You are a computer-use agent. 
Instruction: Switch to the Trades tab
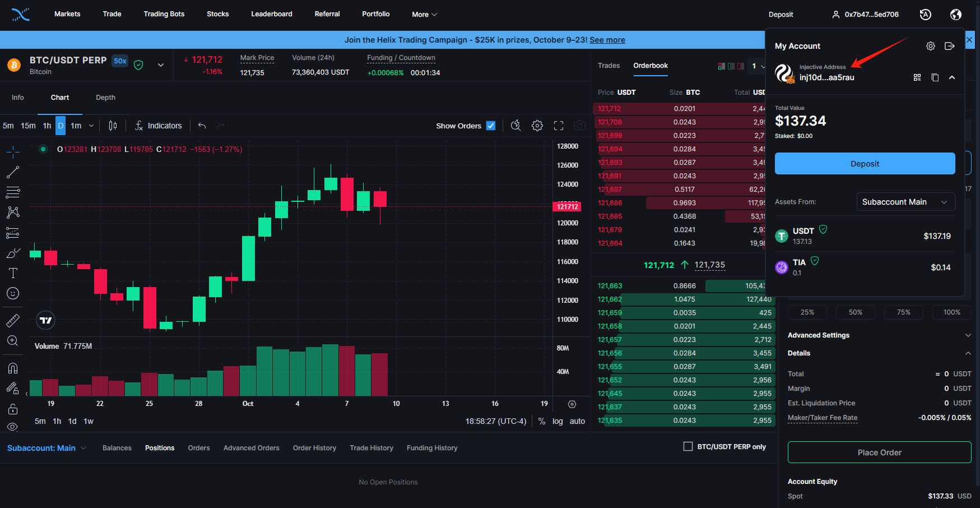609,66
